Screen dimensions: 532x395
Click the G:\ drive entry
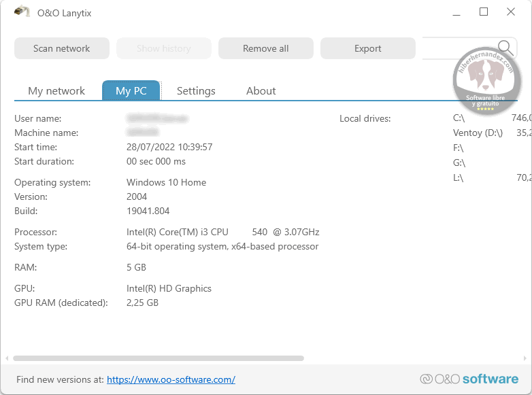pos(459,162)
